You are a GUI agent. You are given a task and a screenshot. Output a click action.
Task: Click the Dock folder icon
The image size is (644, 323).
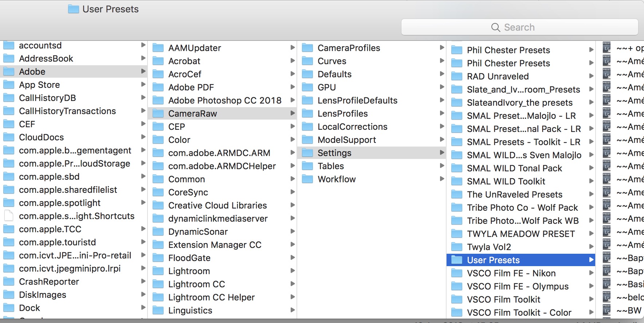click(x=9, y=308)
